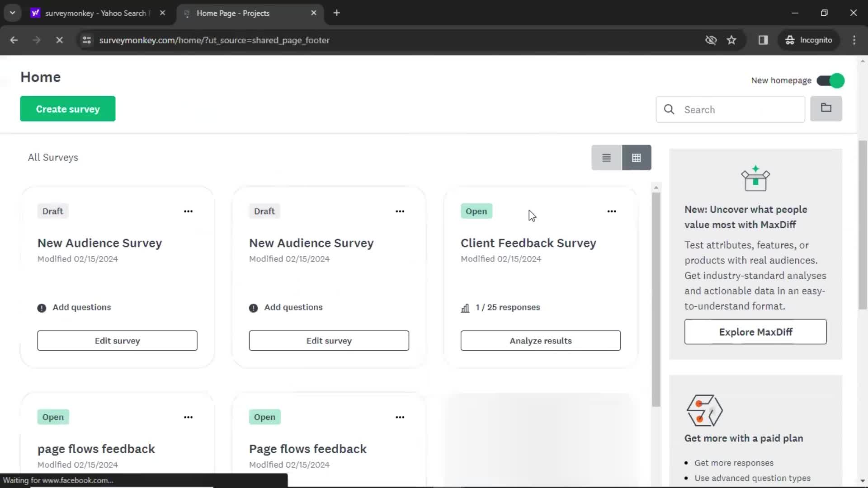This screenshot has width=868, height=488.
Task: Click the Open status badge on Client Feedback Survey
Action: (x=476, y=211)
